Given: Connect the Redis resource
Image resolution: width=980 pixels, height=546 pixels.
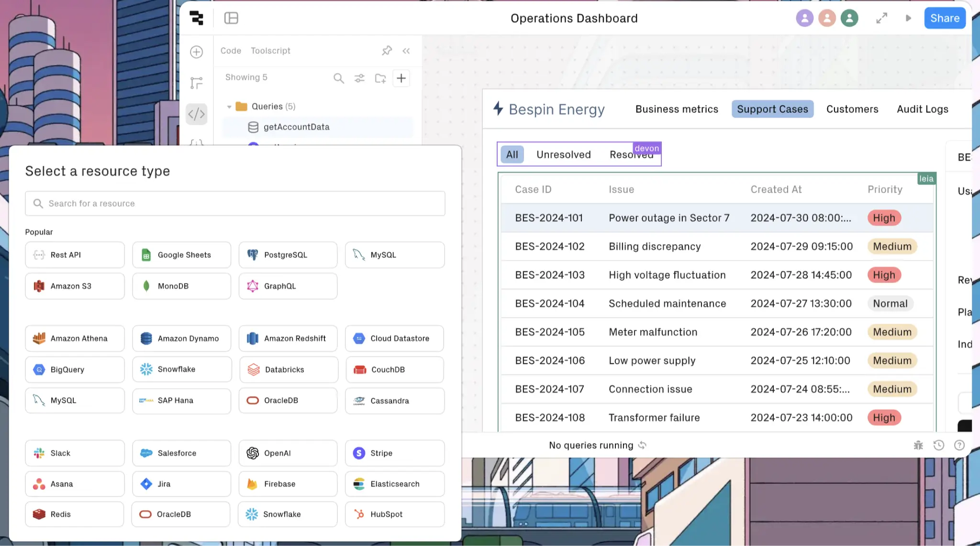Looking at the screenshot, I should click(74, 514).
